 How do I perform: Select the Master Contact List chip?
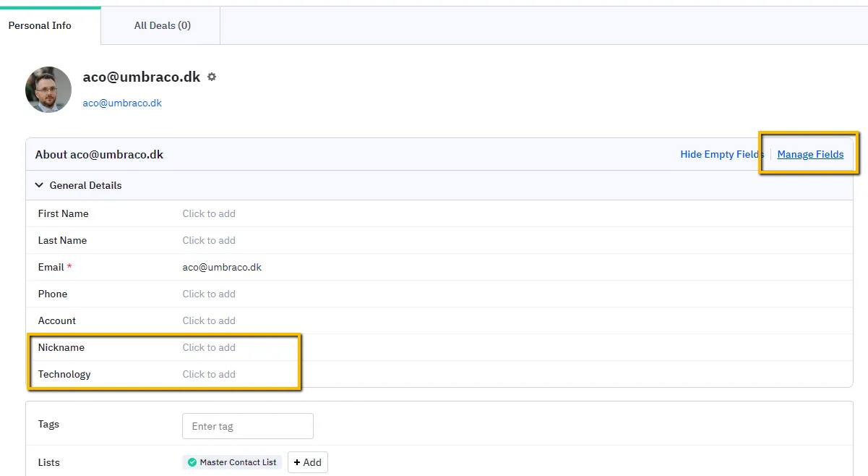(x=231, y=462)
